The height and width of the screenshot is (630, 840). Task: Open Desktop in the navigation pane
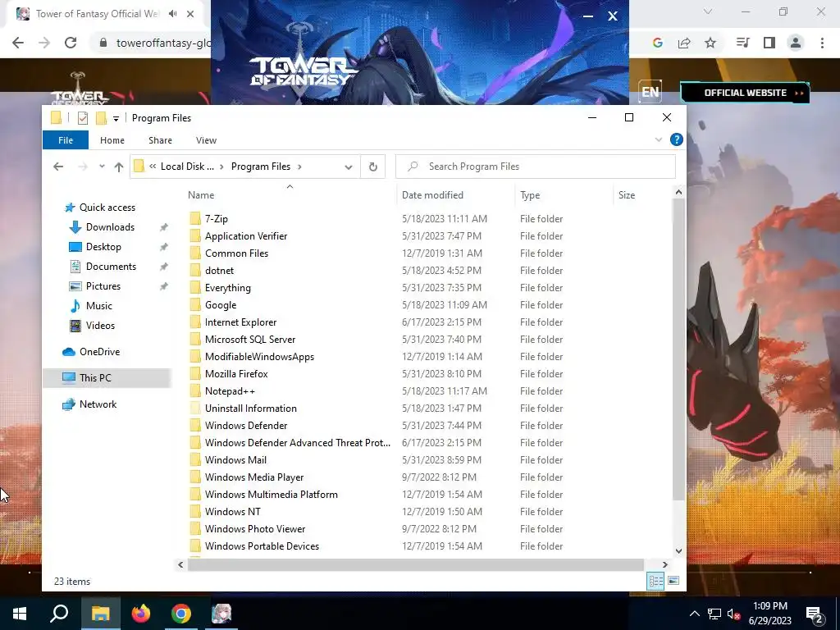103,247
